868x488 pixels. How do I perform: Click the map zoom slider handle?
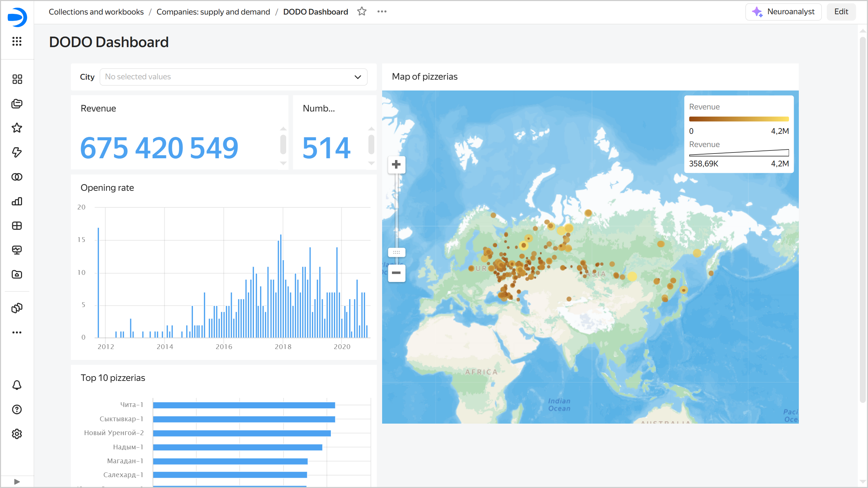coord(396,252)
